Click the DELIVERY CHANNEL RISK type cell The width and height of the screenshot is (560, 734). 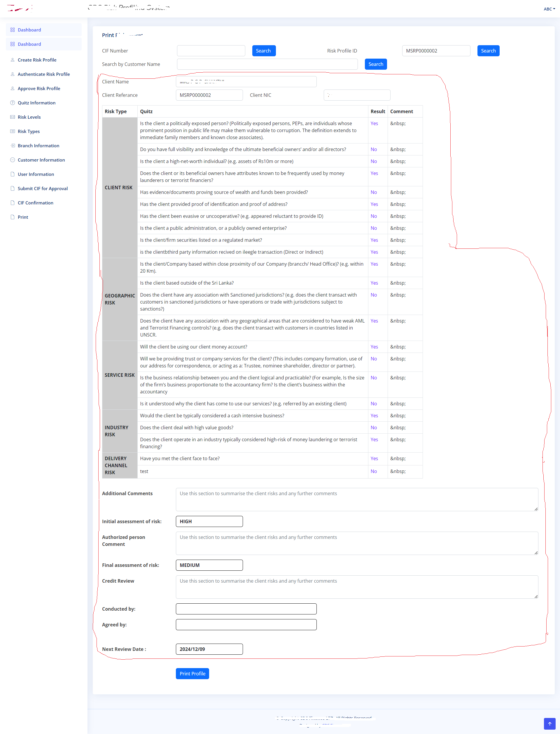(x=120, y=465)
